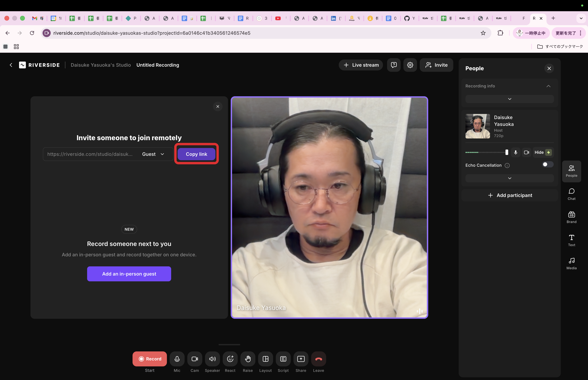588x380 pixels.
Task: Click Daisuke Yasuoka's avatar thumbnail
Action: coord(477,126)
